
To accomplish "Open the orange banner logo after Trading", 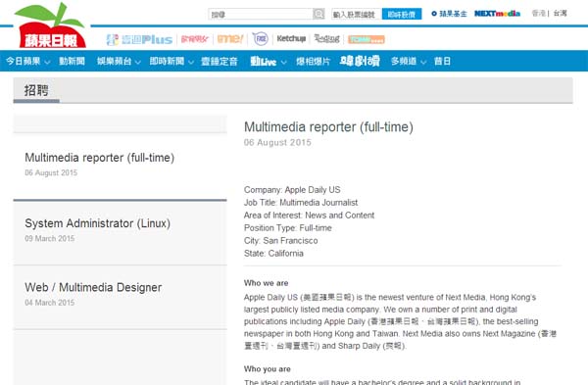I will (x=366, y=39).
